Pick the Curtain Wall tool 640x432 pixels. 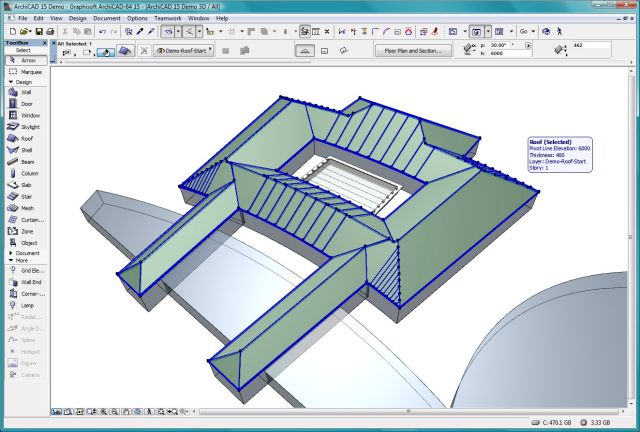tap(26, 220)
